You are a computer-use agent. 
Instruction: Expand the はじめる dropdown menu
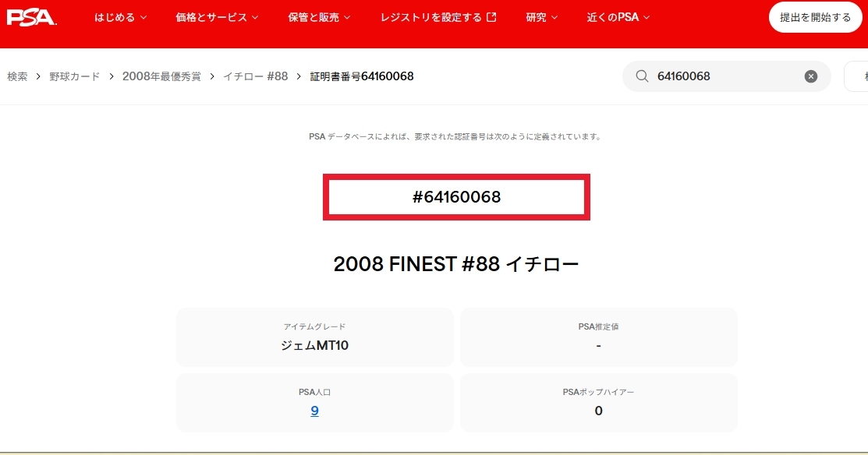(x=121, y=17)
